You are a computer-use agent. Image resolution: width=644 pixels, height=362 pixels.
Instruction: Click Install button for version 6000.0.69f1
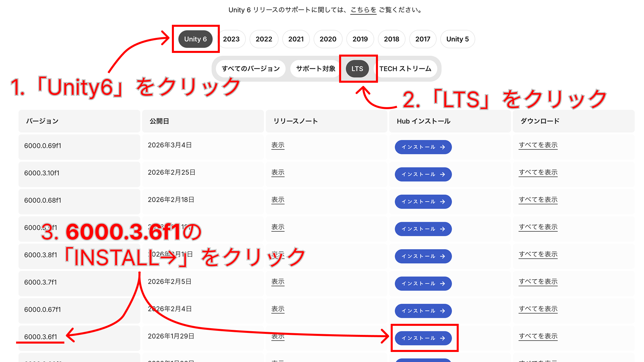[423, 147]
